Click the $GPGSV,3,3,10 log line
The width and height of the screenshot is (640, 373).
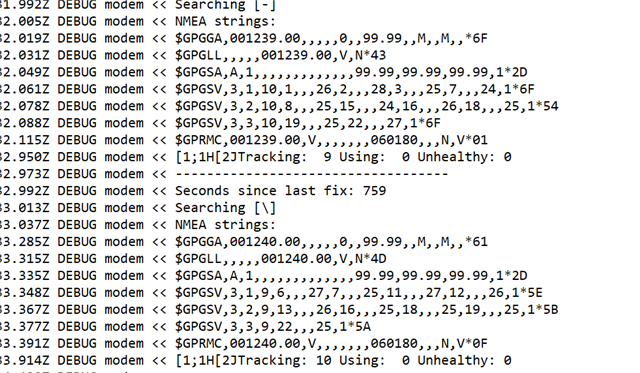coord(220,123)
